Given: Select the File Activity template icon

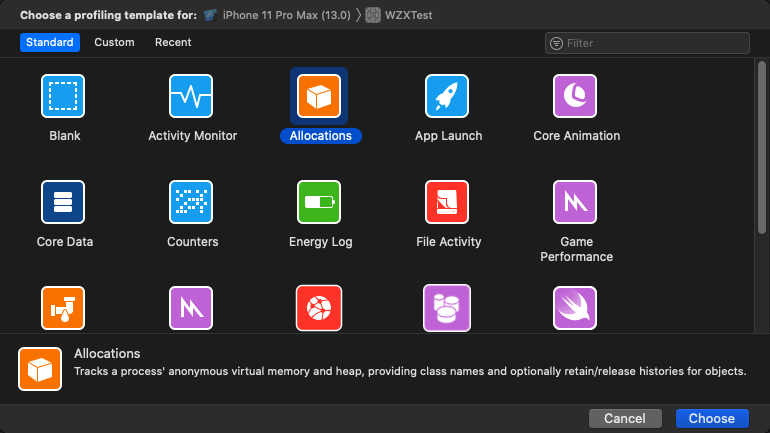Looking at the screenshot, I should click(x=447, y=202).
